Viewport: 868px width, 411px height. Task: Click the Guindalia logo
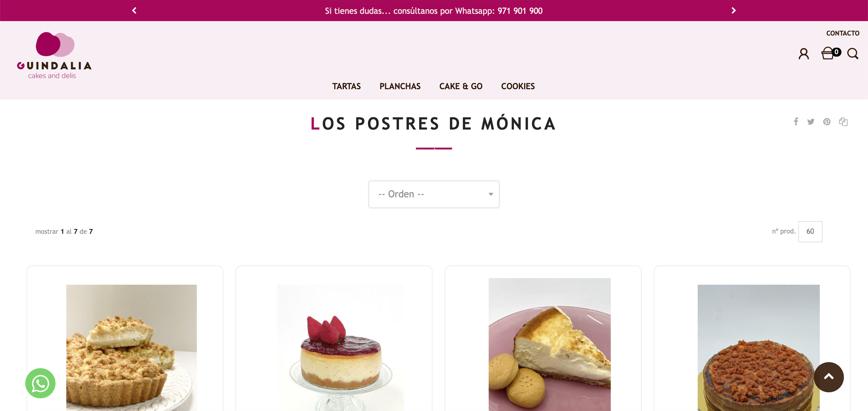click(x=54, y=55)
